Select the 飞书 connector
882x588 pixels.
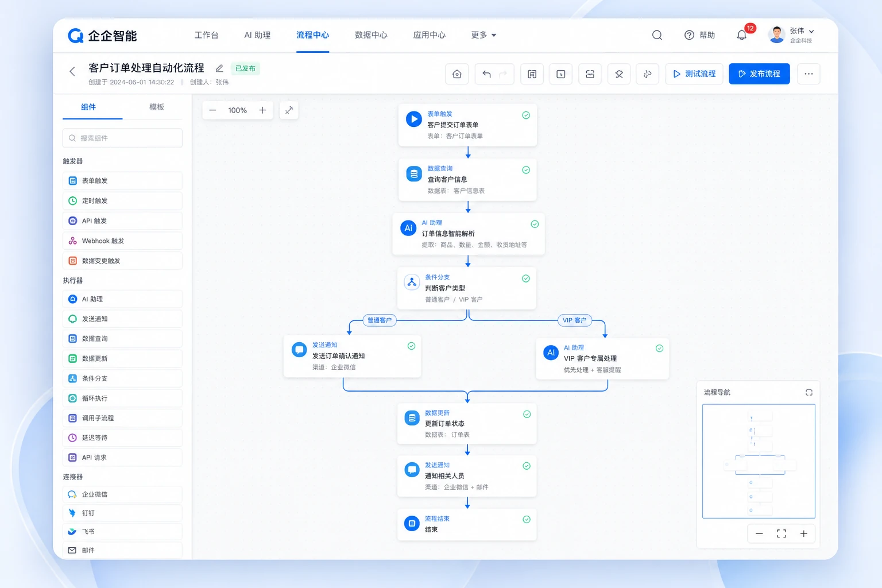point(122,532)
